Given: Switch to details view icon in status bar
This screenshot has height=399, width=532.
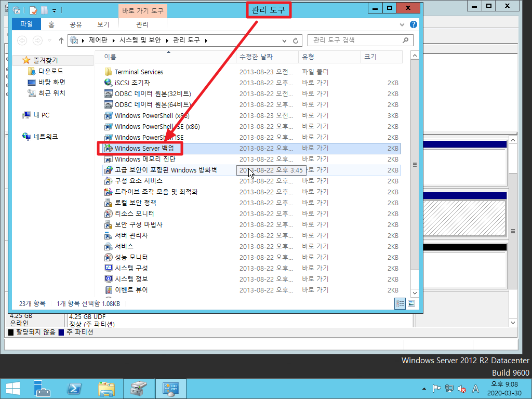Looking at the screenshot, I should tap(400, 303).
